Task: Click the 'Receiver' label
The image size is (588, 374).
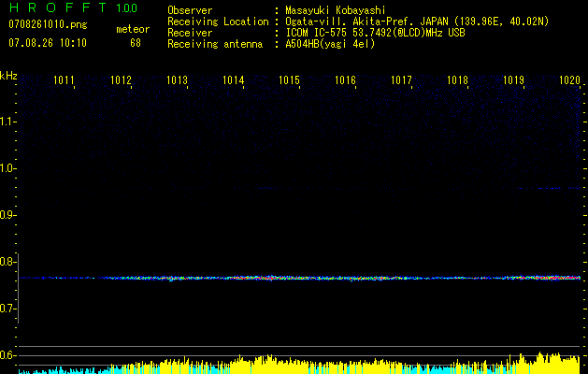Action: (190, 33)
